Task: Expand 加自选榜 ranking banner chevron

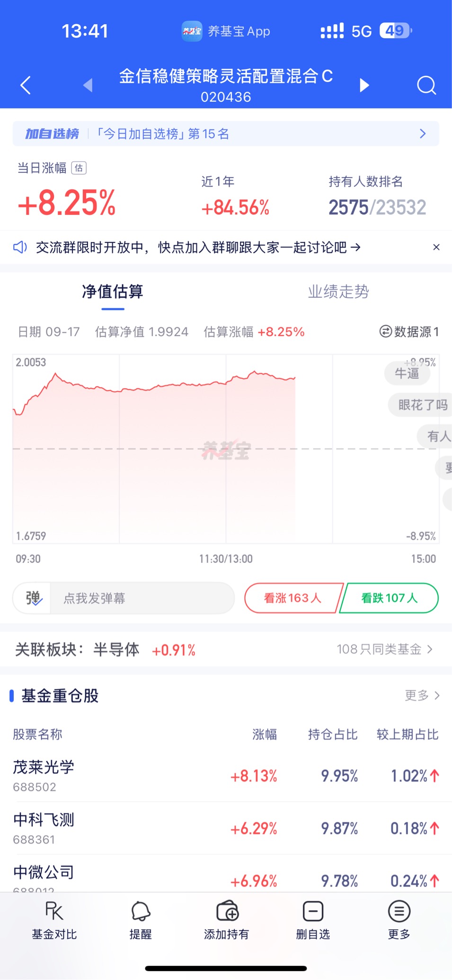Action: 423,134
